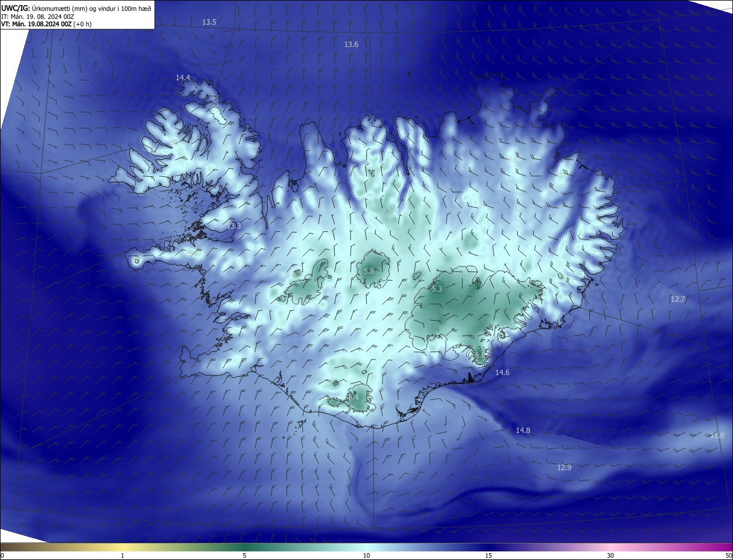The height and width of the screenshot is (560, 733).
Task: Click the 12.7 value label on the map
Action: pyautogui.click(x=678, y=299)
